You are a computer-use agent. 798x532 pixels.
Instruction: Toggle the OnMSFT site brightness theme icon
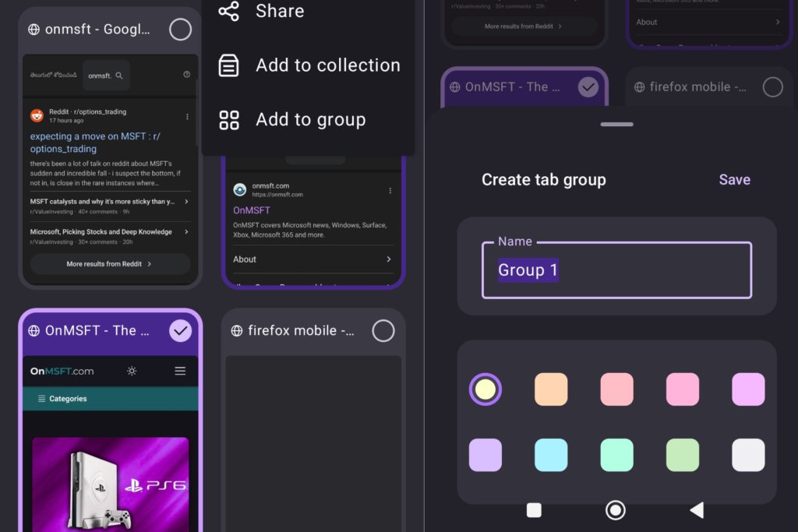[132, 371]
